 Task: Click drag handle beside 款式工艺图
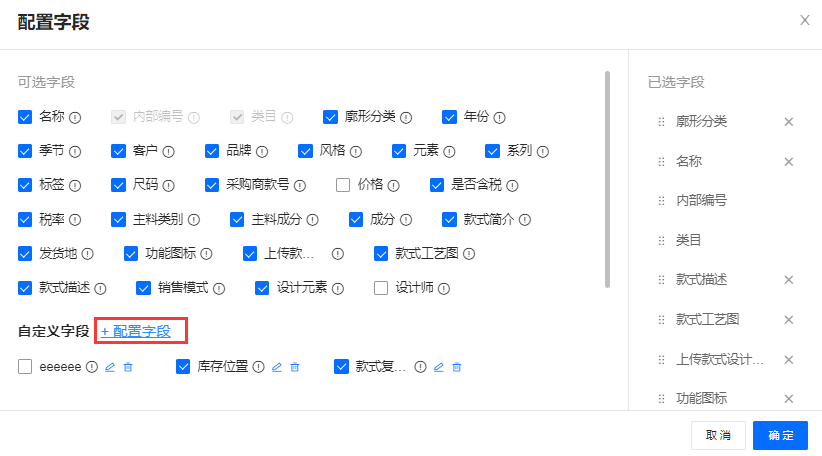click(660, 320)
